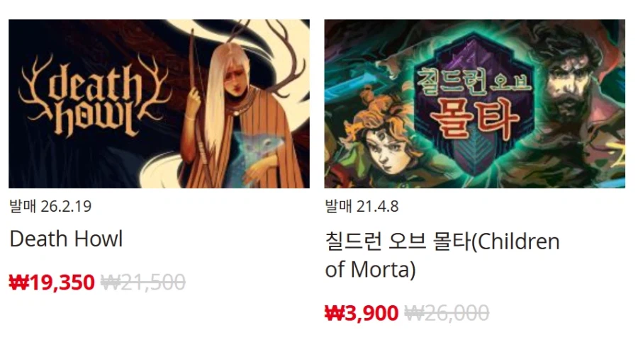638x364 pixels.
Task: Open the Children of Morta banner image
Action: click(x=474, y=103)
